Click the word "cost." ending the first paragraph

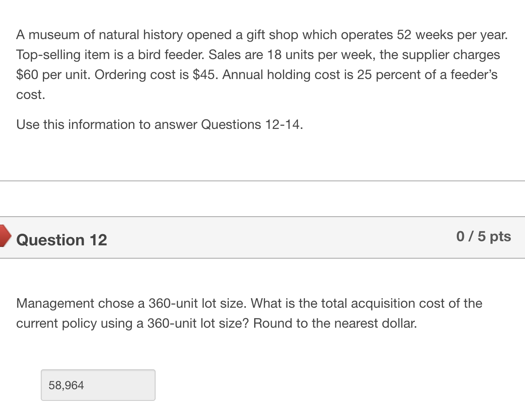(30, 94)
